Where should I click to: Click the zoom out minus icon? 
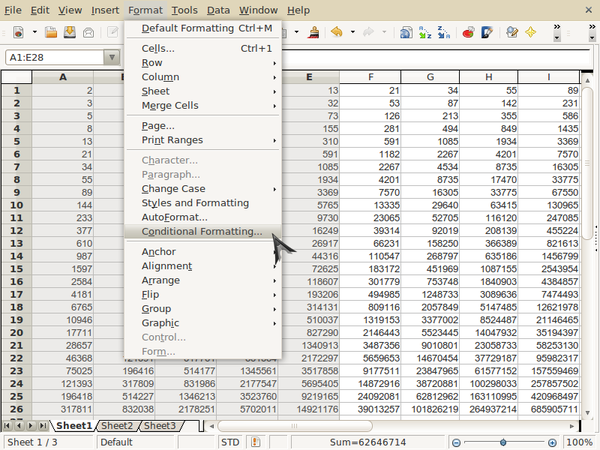coord(456,443)
